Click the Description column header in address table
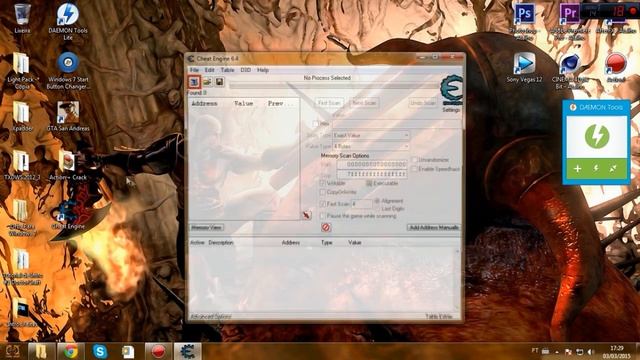This screenshot has height=360, width=640. pos(221,242)
